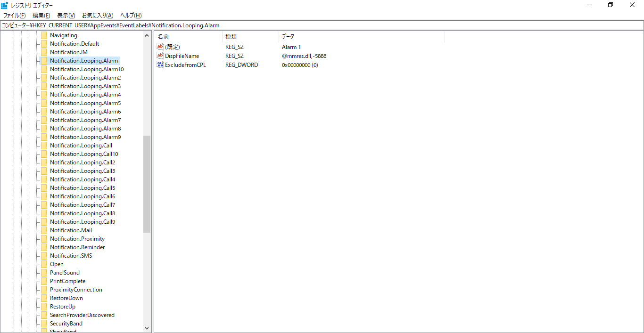The image size is (644, 333).
Task: Select the Notification.Looping.Alarm10 key
Action: tap(87, 69)
